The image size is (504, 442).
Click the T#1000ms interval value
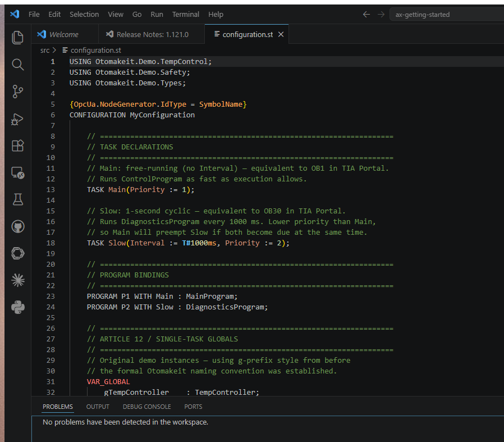[199, 243]
